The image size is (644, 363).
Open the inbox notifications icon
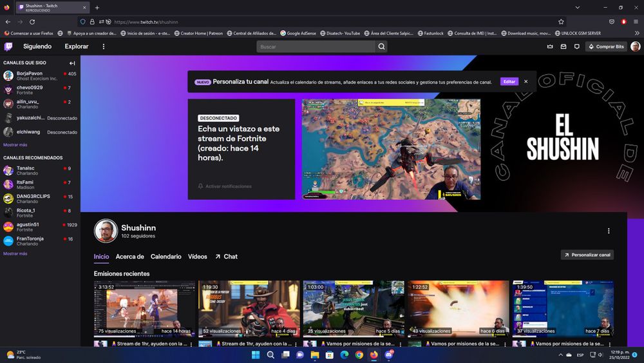(x=563, y=46)
